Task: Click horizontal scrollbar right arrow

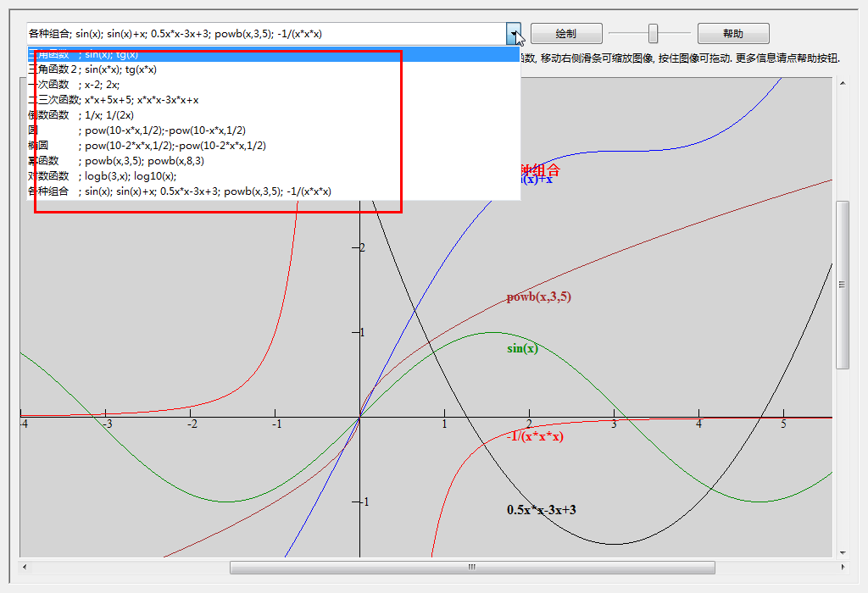Action: 843,567
